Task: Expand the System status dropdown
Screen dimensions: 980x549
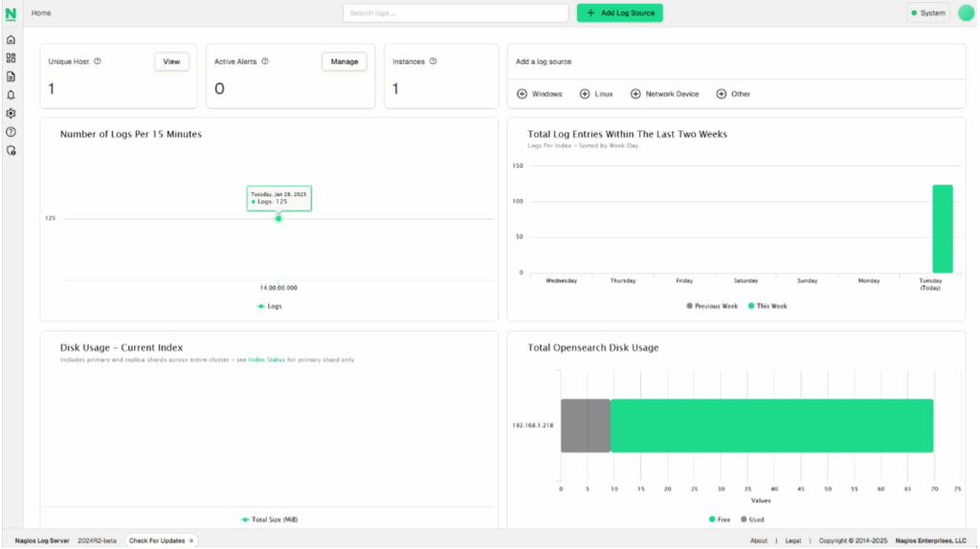Action: (927, 13)
